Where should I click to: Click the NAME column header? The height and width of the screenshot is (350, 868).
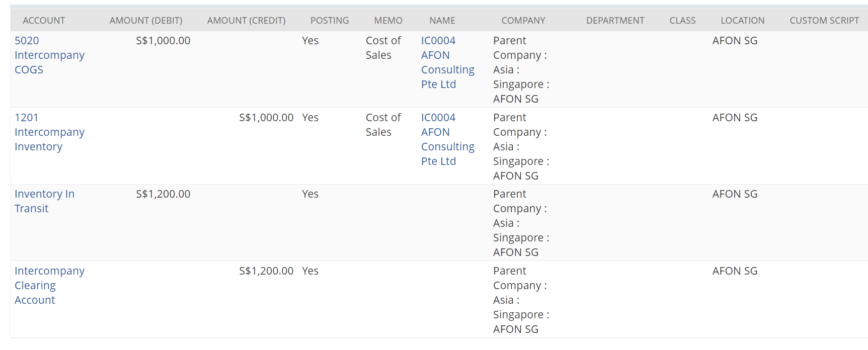coord(442,21)
